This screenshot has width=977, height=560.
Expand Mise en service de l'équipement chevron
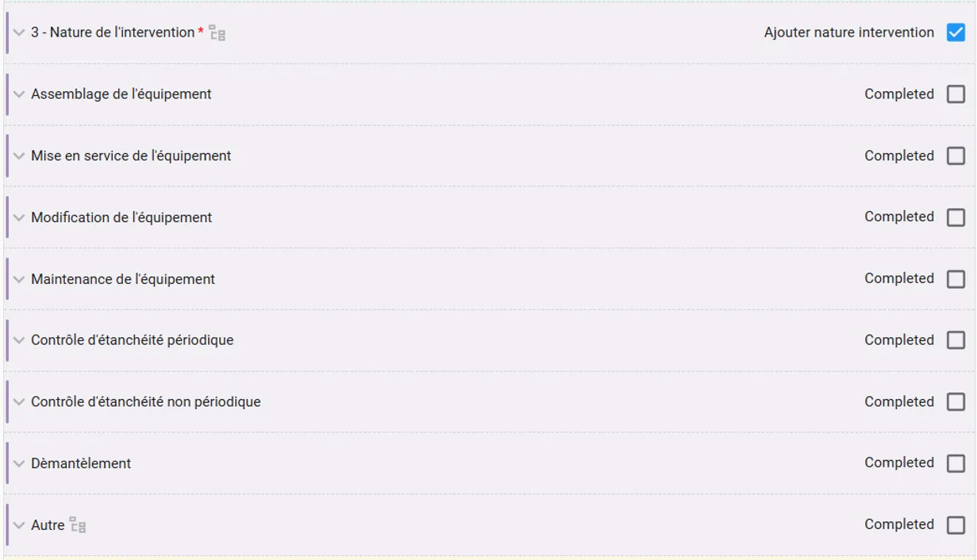pos(20,156)
